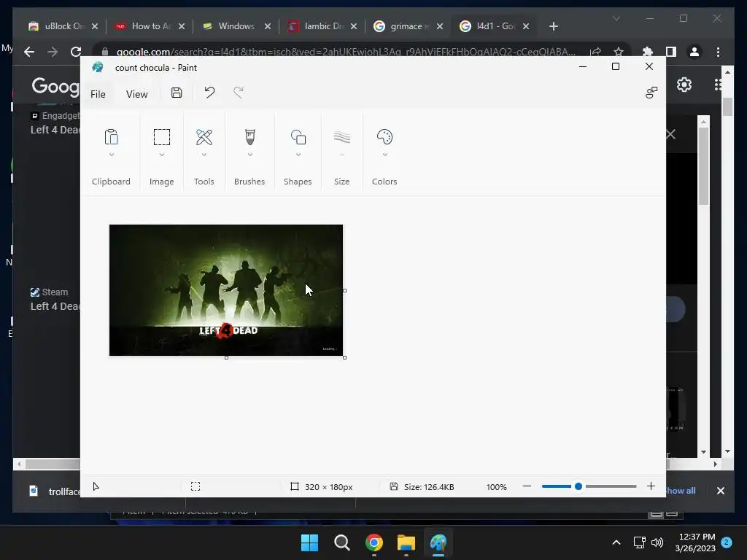Switch to the Iambic tab
This screenshot has height=560, width=747.
point(322,26)
